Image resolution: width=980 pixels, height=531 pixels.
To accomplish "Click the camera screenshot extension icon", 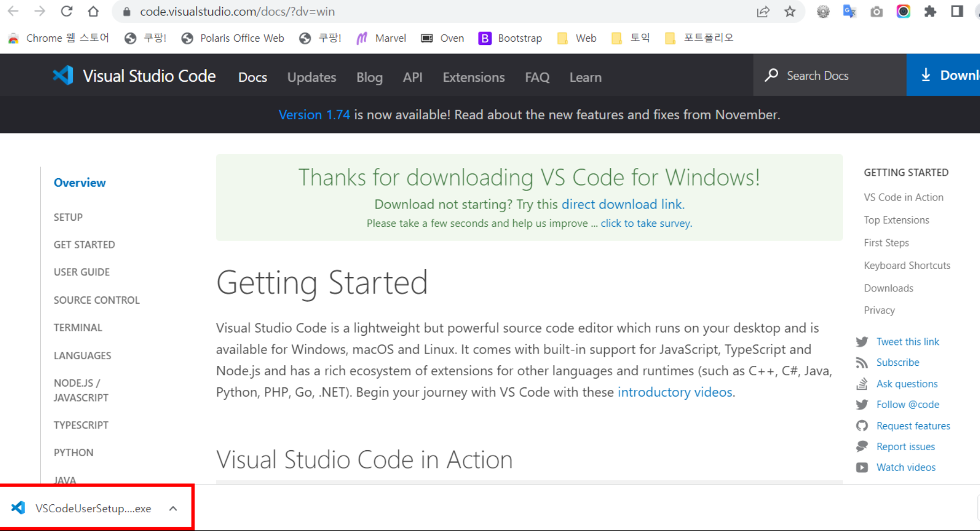I will pos(877,11).
